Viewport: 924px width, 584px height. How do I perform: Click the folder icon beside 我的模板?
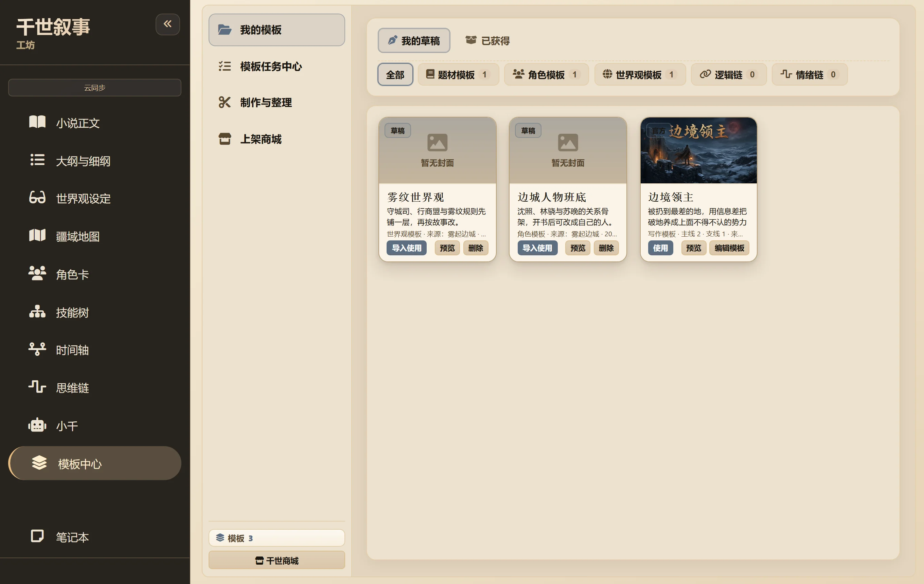coord(225,30)
